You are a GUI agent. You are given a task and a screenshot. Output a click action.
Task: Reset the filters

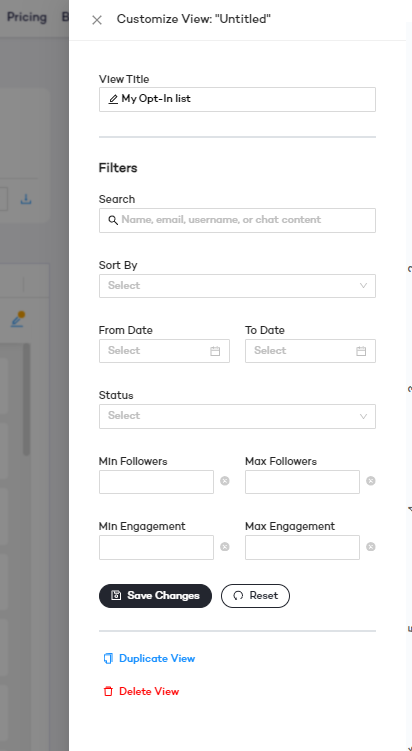(255, 596)
